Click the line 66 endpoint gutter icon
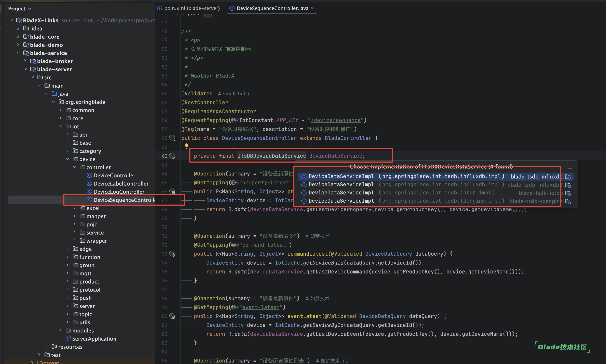Viewport: 606px width, 364px height. click(172, 191)
